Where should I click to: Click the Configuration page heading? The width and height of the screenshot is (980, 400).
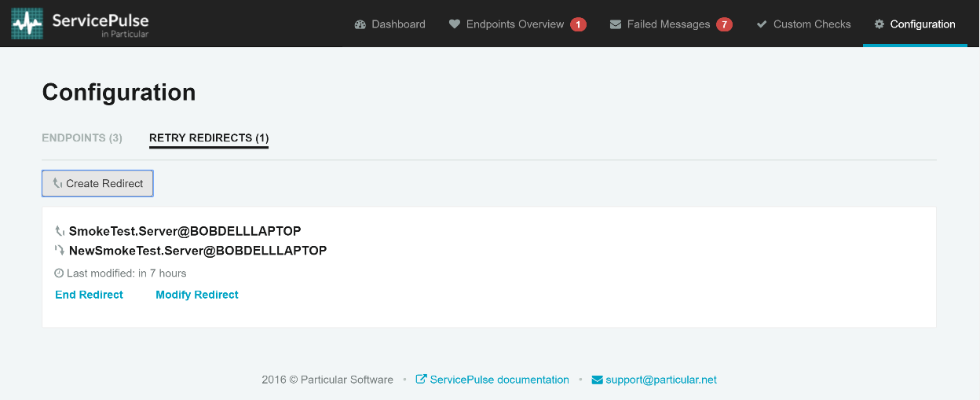(119, 92)
